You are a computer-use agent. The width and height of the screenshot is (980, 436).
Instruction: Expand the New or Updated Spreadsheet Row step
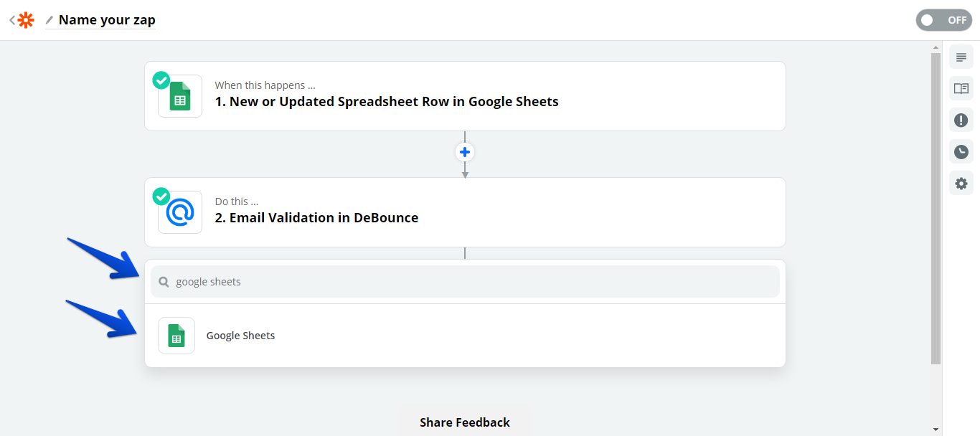pyautogui.click(x=387, y=102)
